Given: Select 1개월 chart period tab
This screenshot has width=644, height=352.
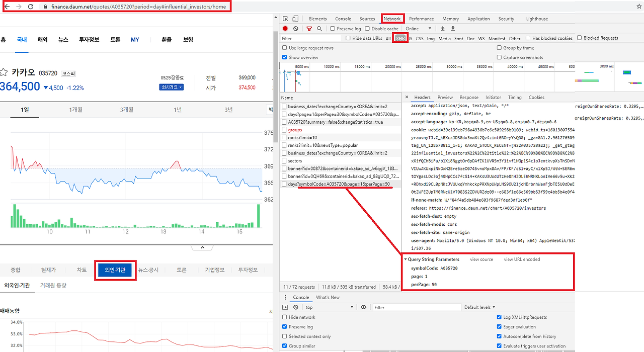Looking at the screenshot, I should click(x=75, y=110).
